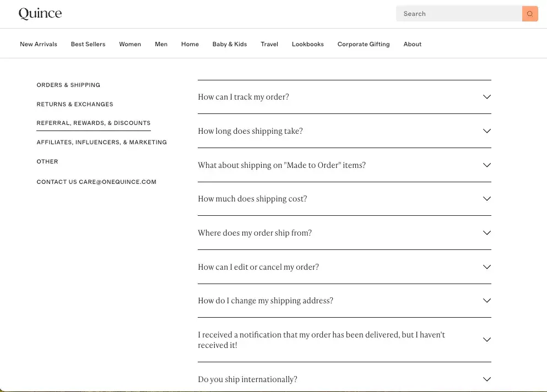Expand the change shipping address question
547x392 pixels.
point(344,301)
